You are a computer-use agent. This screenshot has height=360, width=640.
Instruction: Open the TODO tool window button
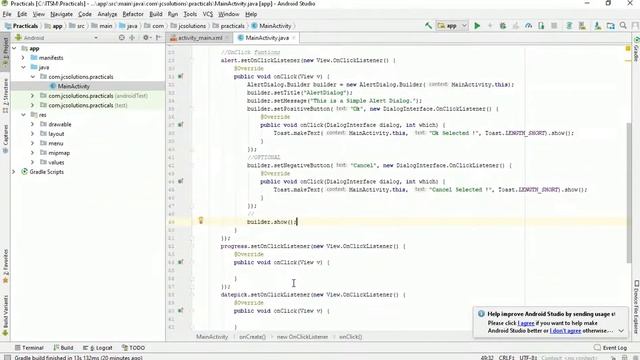[133, 348]
